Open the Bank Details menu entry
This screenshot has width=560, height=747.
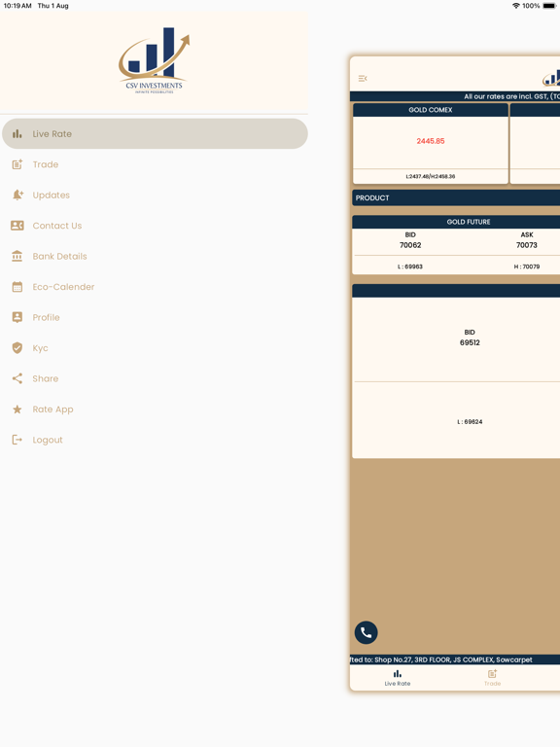coord(155,256)
